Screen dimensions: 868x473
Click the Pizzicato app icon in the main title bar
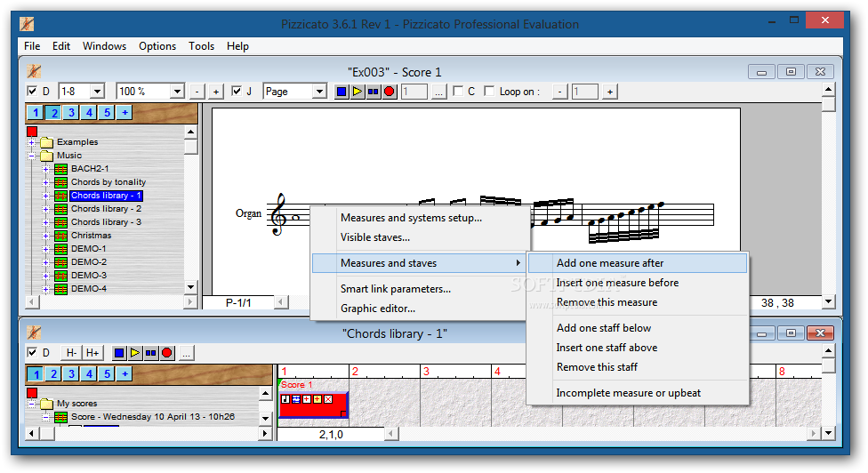pos(27,24)
